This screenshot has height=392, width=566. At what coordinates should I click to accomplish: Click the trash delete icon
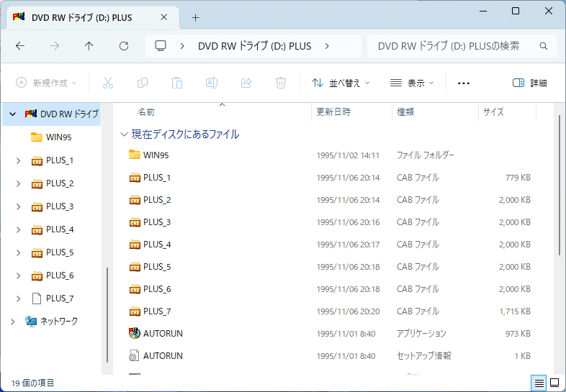[x=280, y=83]
